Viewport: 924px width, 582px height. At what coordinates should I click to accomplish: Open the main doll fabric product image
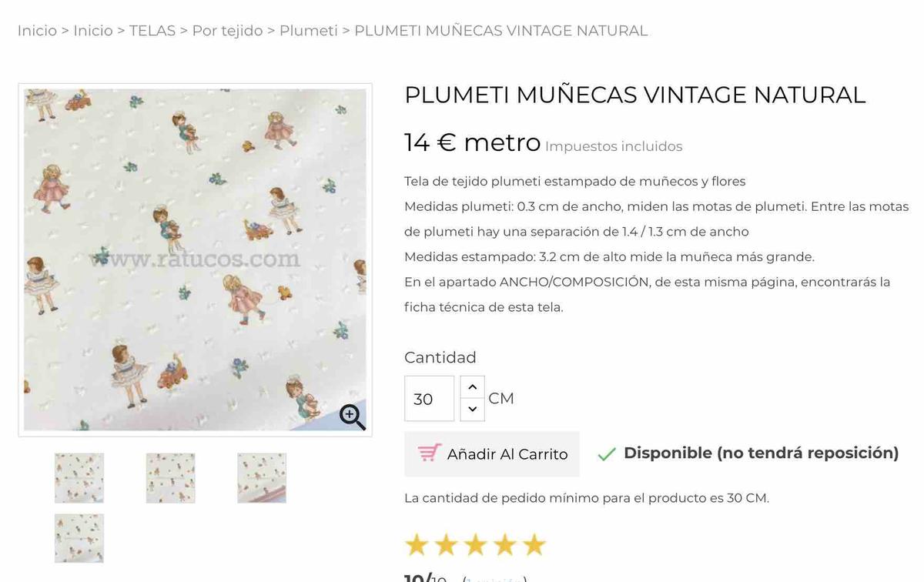(x=195, y=260)
